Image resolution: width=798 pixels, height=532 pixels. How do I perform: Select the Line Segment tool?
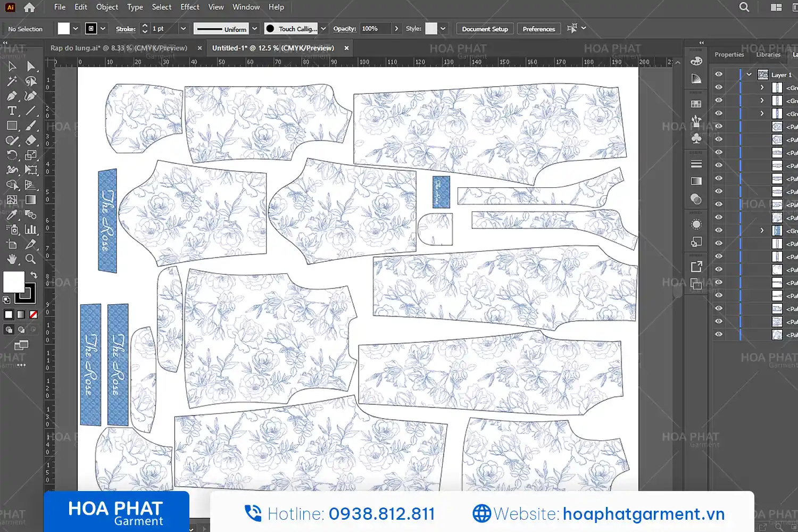click(x=31, y=111)
